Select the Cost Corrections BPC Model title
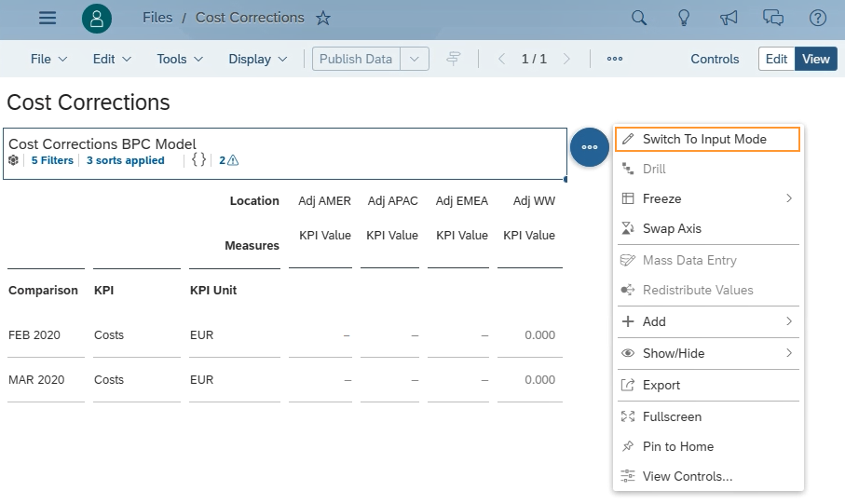Viewport: 845px width, 504px height. coord(102,143)
